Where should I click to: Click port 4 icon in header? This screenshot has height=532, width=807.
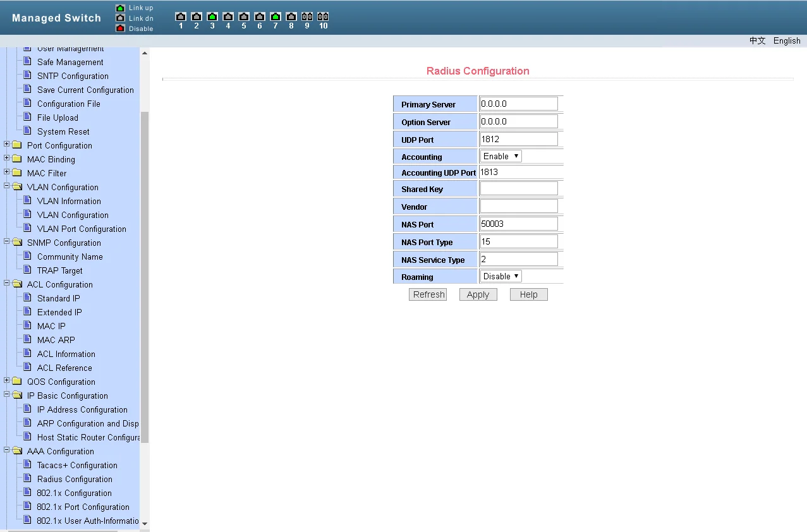pos(228,16)
